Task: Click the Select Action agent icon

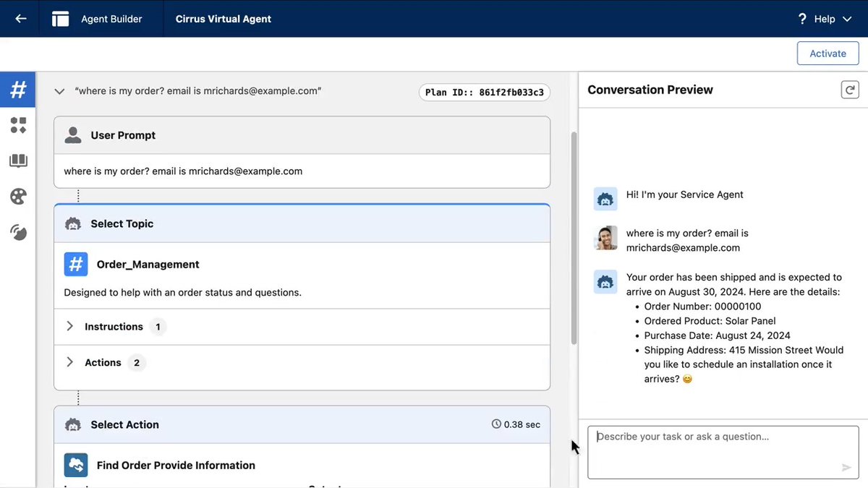Action: pos(72,425)
